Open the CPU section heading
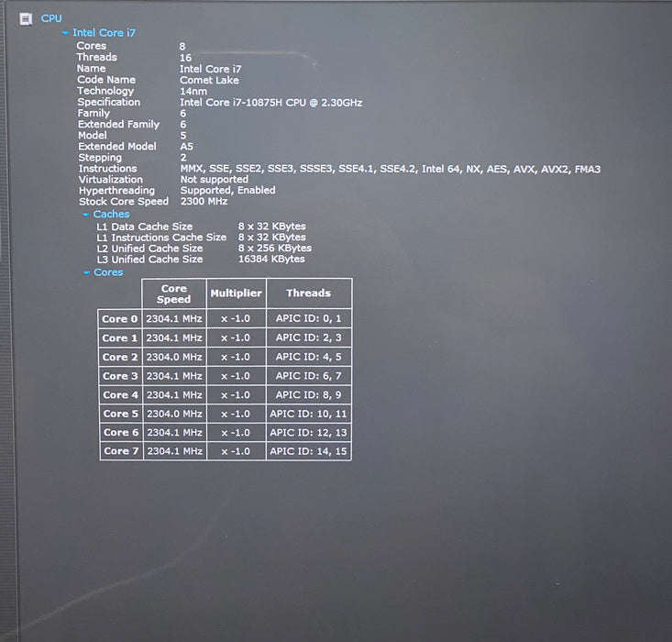Image resolution: width=672 pixels, height=642 pixels. [51, 18]
